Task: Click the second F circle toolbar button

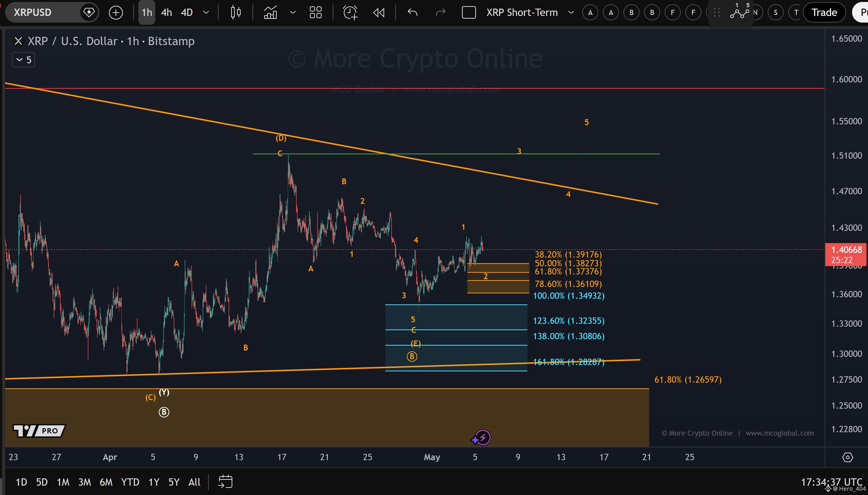Action: [693, 13]
